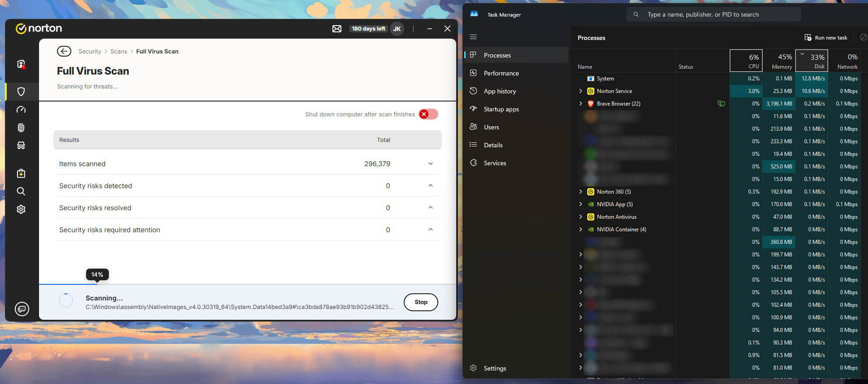Sort processes by the Disk column header
The image size is (868, 384).
811,61
